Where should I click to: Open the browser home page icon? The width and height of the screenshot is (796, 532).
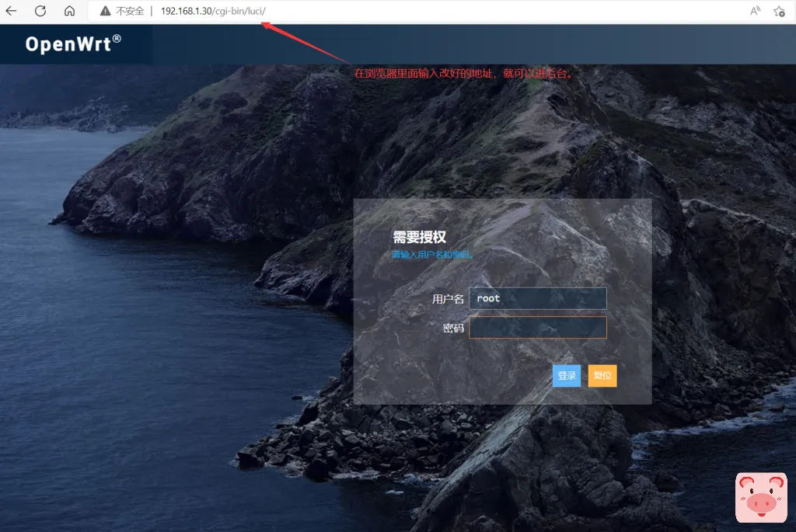coord(69,11)
